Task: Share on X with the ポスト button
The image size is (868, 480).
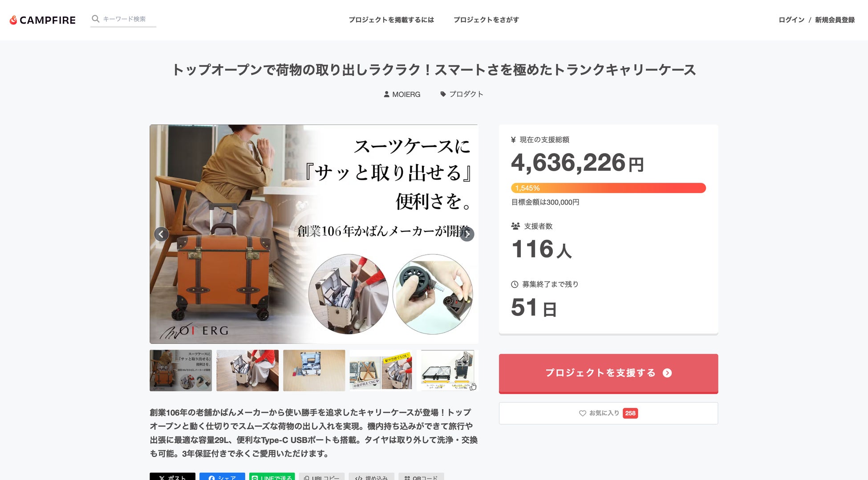Action: (x=172, y=476)
